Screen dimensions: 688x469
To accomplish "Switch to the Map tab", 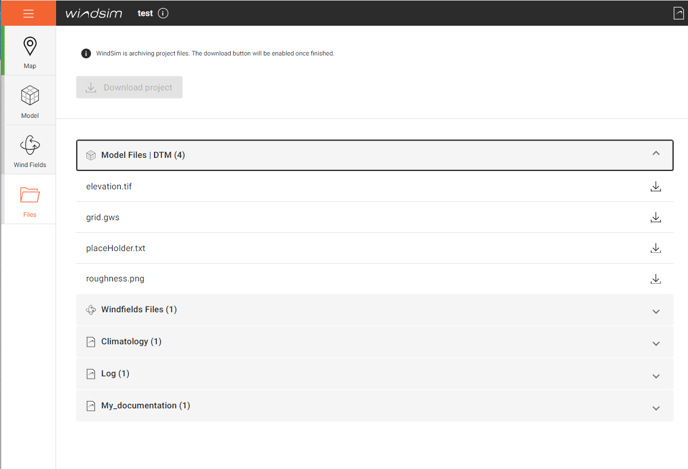I will [29, 52].
